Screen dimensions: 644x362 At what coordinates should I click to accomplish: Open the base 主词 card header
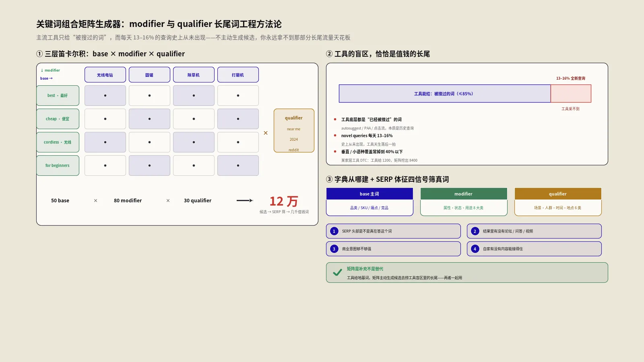point(369,194)
